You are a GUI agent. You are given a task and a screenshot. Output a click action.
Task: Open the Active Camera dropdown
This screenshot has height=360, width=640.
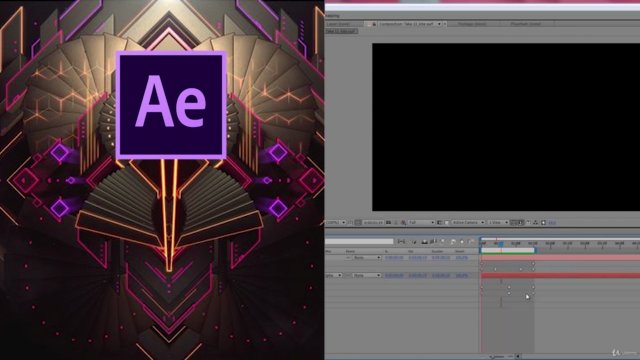[x=468, y=222]
